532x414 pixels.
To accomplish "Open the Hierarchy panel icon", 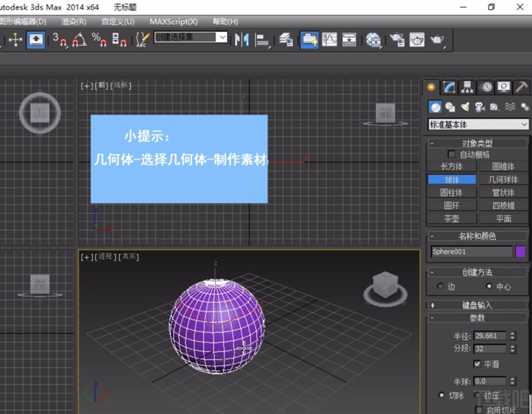I will (x=467, y=87).
